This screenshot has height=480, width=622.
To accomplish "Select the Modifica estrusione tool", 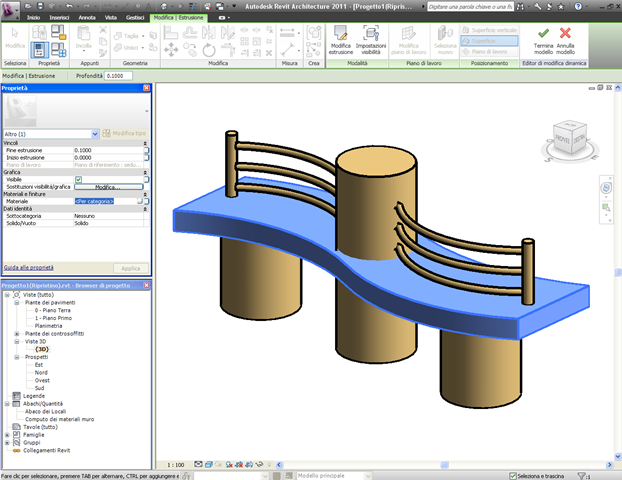I will pyautogui.click(x=341, y=33).
